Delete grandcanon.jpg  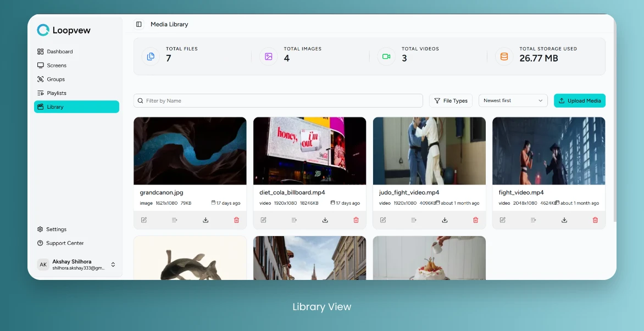237,220
